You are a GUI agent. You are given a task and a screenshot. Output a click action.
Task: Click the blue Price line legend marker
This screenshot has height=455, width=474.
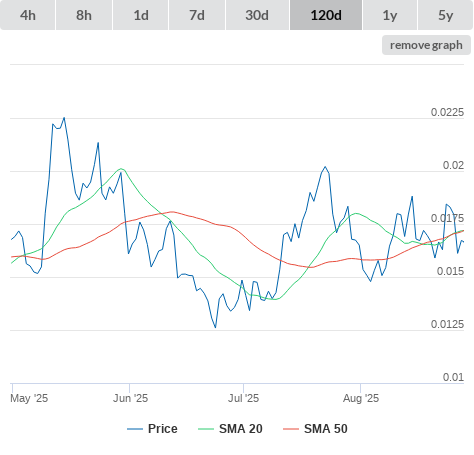pyautogui.click(x=135, y=429)
